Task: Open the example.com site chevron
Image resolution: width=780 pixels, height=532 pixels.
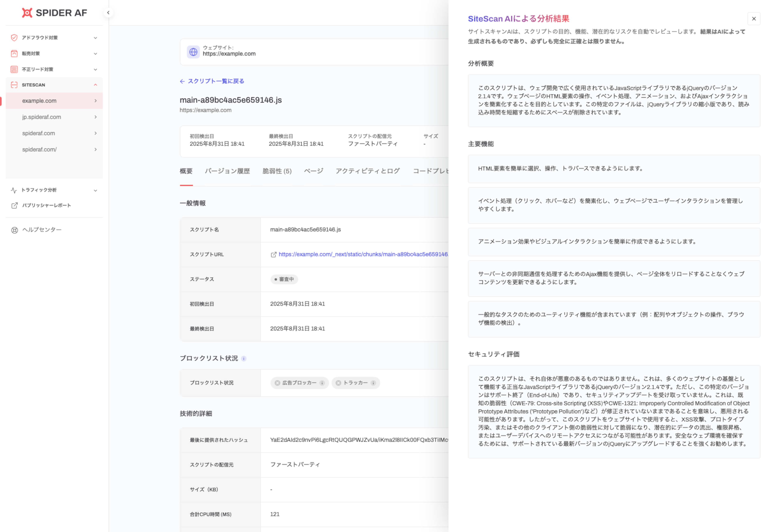Action: tap(96, 101)
